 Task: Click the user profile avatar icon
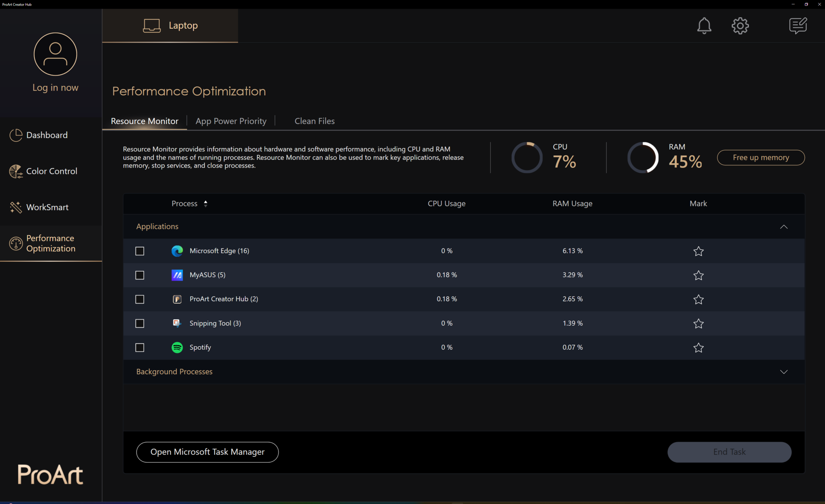(x=55, y=54)
